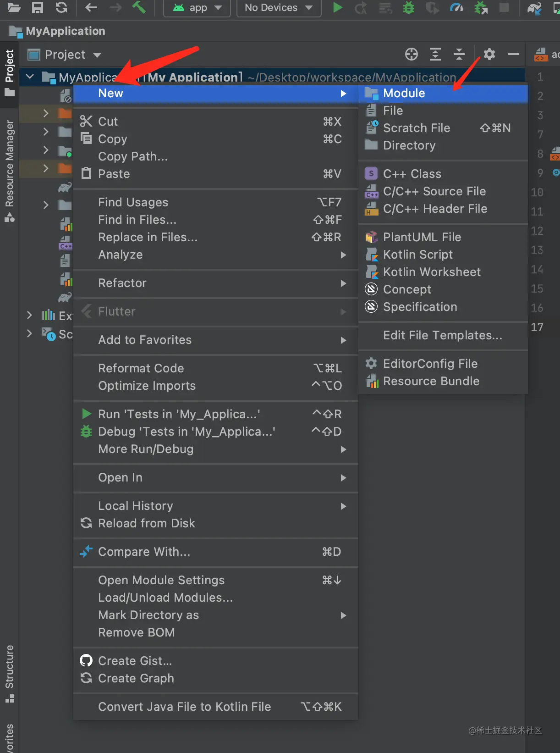Open the No Devices dropdown
Screen dimensions: 560x753
click(x=279, y=8)
